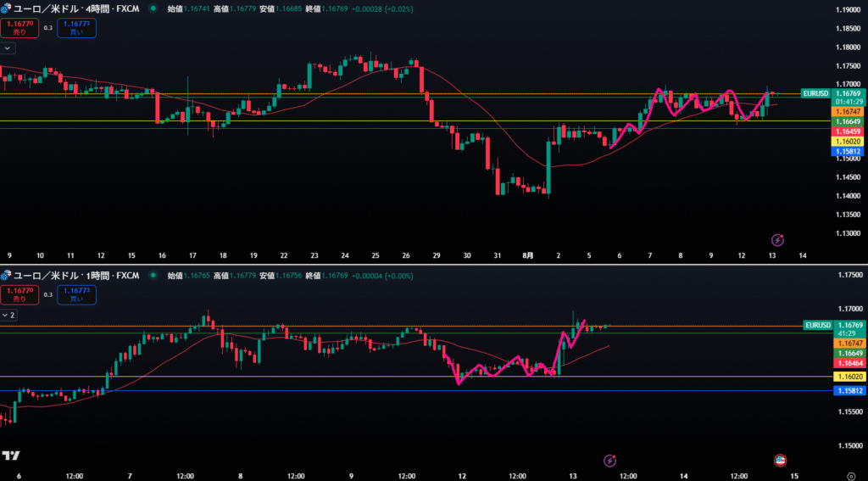Click the blue buy (買い) button in the 1-hour chart

[76, 295]
